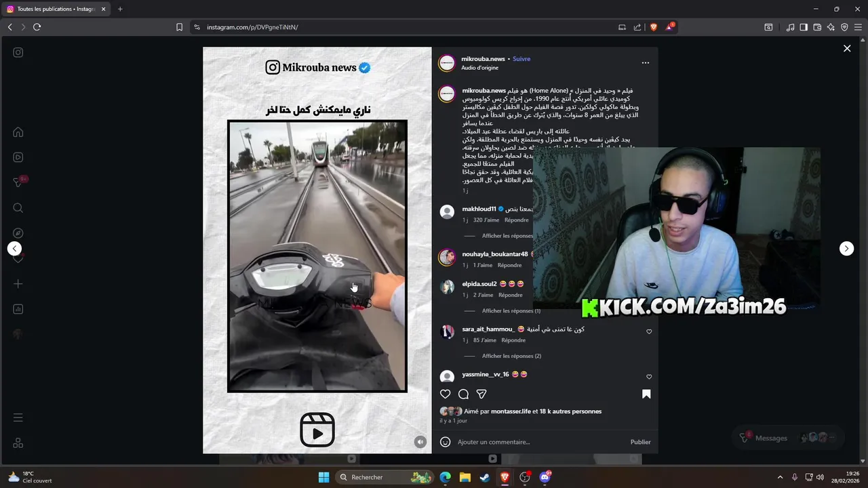Open the Windows Start menu
868x488 pixels.
(x=323, y=477)
